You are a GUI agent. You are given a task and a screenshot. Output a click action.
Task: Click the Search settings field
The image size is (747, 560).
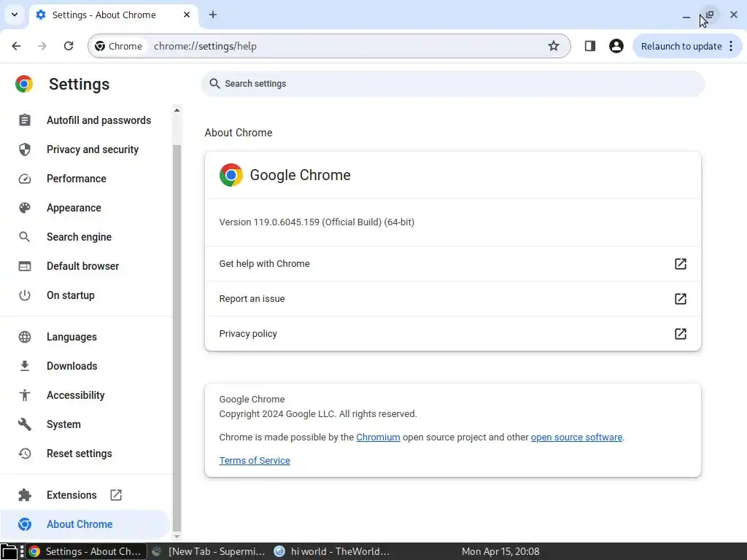(452, 84)
